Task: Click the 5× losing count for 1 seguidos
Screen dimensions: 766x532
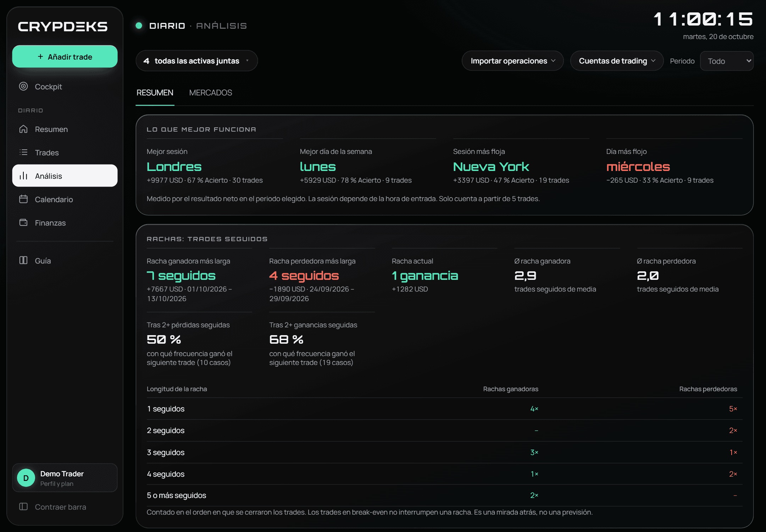Action: coord(733,409)
